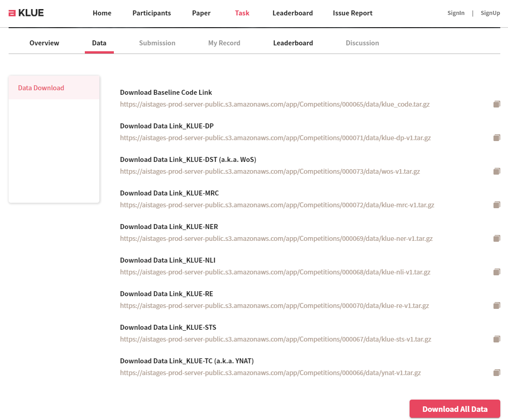Select Data Download in sidebar
Screen dimensions: 508x420
point(41,88)
